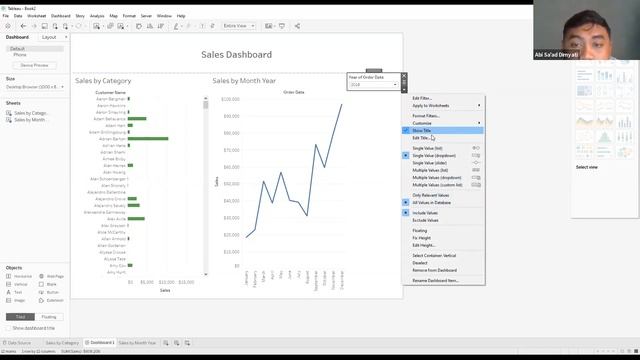Click the Save icon in toolbar
This screenshot has width=640, height=360.
click(x=44, y=26)
